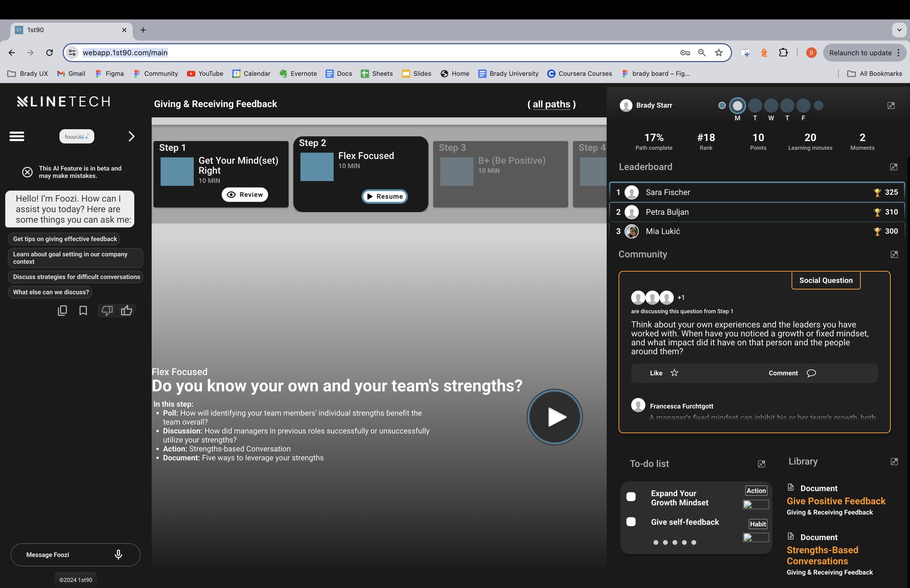
Task: Like the social question with the star
Action: (675, 373)
